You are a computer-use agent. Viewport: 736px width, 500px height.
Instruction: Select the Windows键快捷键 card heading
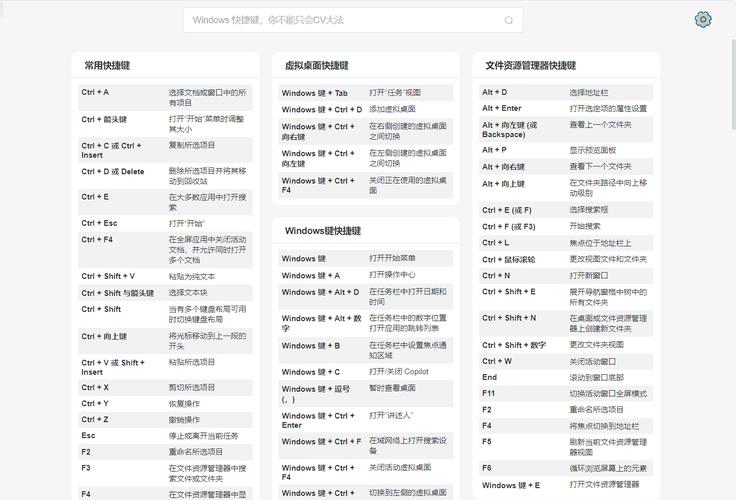[x=323, y=231]
